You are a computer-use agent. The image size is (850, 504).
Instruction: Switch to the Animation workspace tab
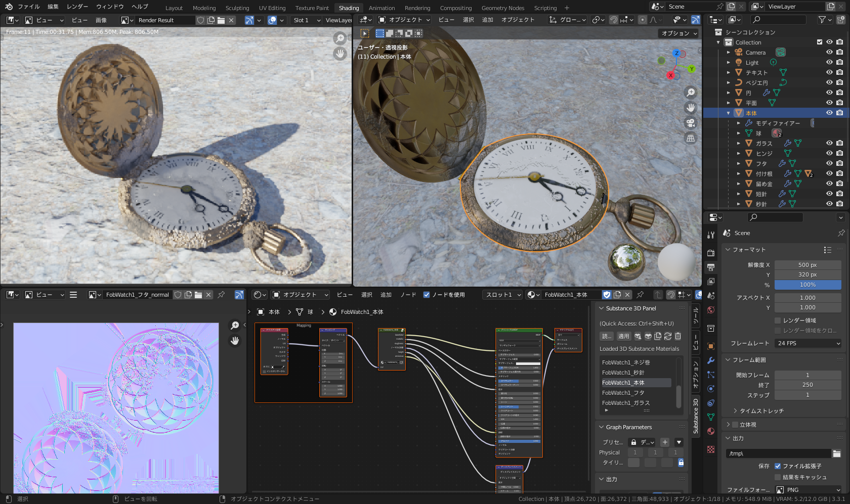(x=381, y=8)
